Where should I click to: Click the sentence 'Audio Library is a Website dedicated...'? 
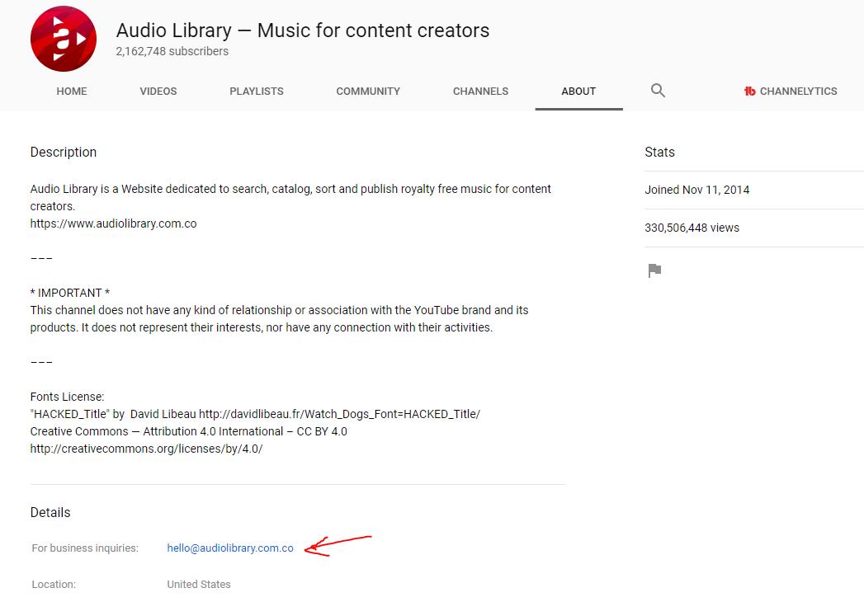coord(290,198)
